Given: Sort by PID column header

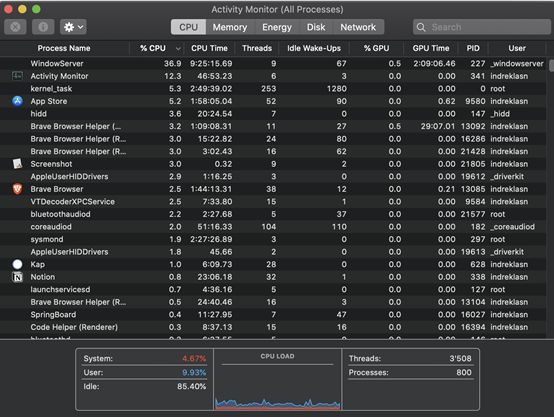Looking at the screenshot, I should [x=473, y=48].
